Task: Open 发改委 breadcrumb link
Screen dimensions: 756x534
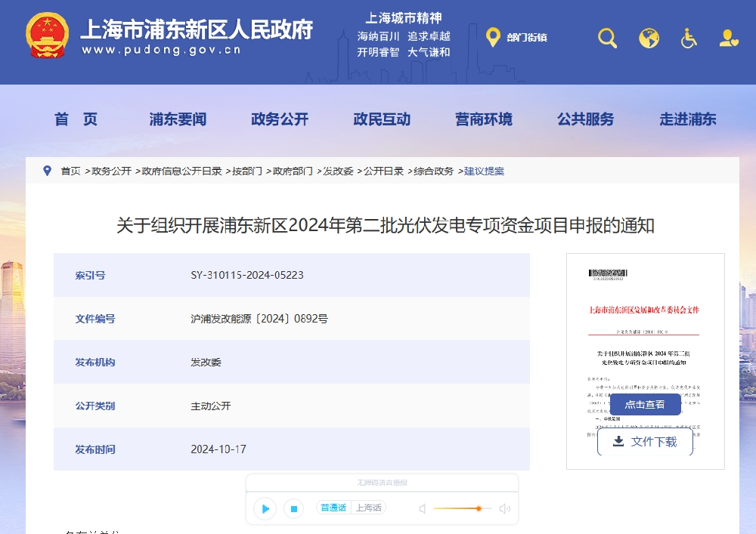Action: pyautogui.click(x=338, y=171)
